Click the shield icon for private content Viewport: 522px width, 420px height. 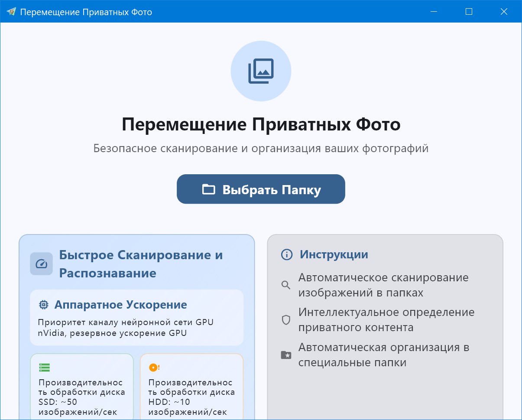[x=286, y=320]
